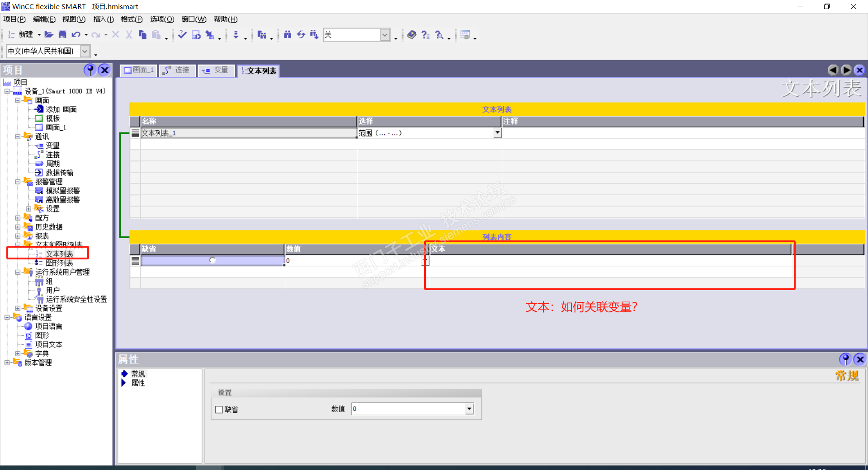The height and width of the screenshot is (470, 868).
Task: Open the 插入(I) menu
Action: [104, 19]
